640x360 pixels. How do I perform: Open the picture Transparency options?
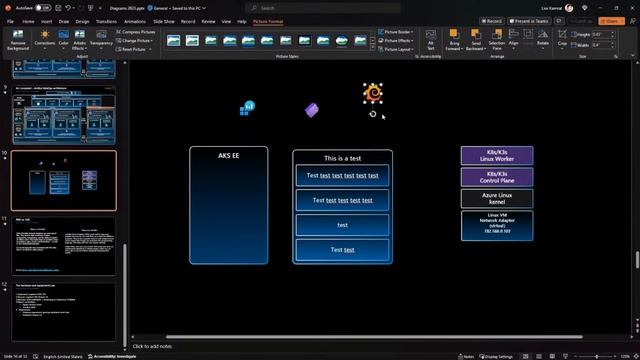pos(101,40)
